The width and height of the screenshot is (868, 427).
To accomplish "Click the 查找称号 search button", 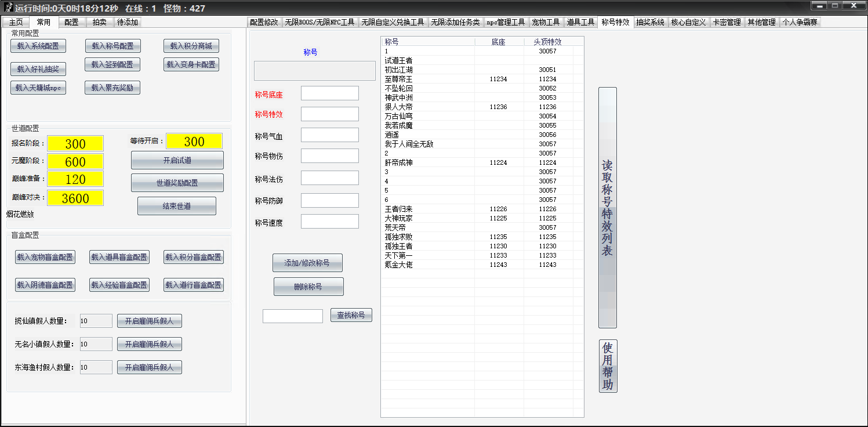I will point(351,315).
